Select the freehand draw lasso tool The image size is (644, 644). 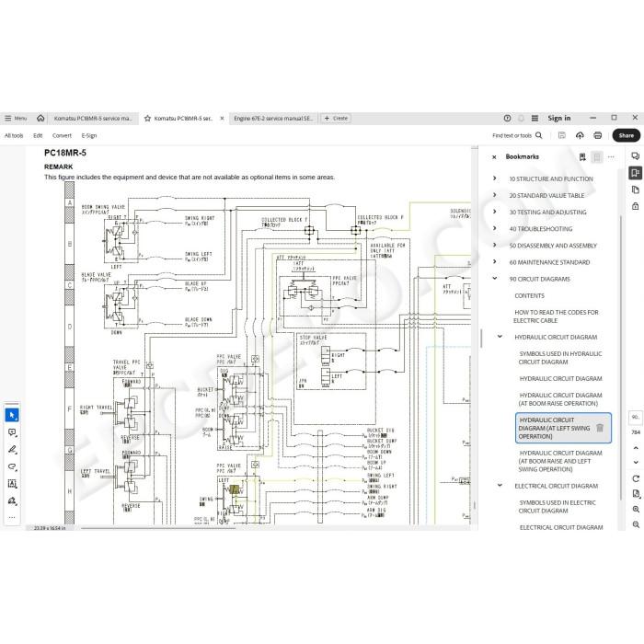click(x=12, y=466)
